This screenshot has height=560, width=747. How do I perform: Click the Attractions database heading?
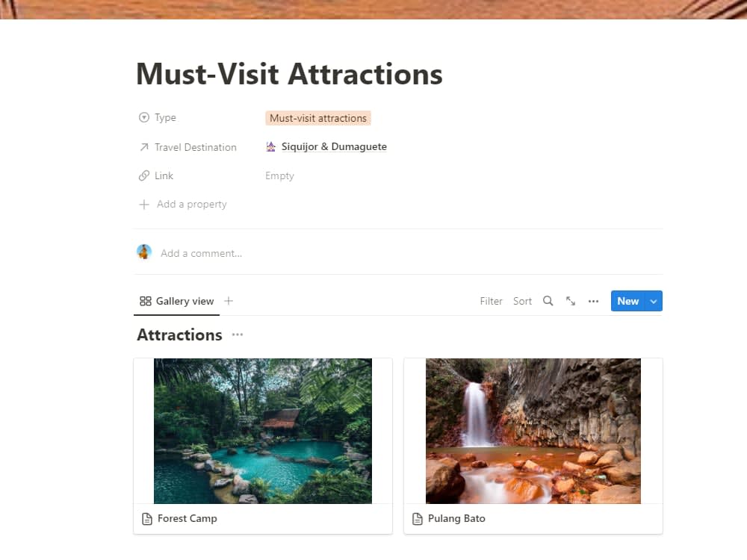(179, 335)
